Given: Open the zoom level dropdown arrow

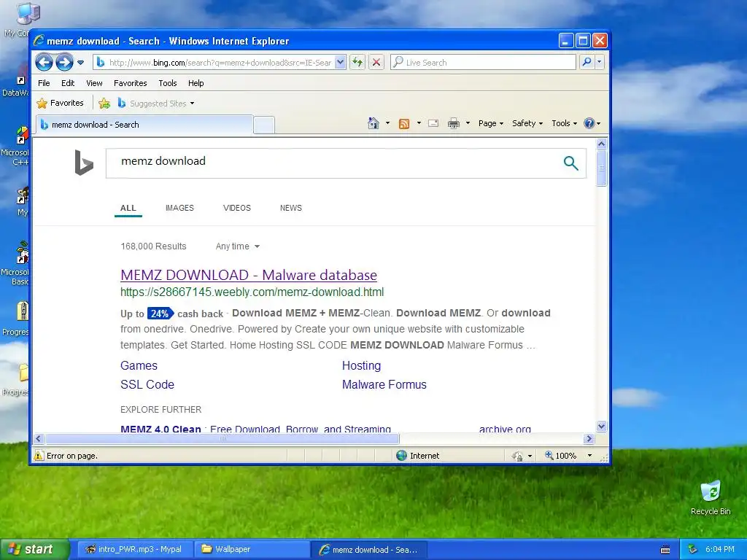Looking at the screenshot, I should point(589,456).
